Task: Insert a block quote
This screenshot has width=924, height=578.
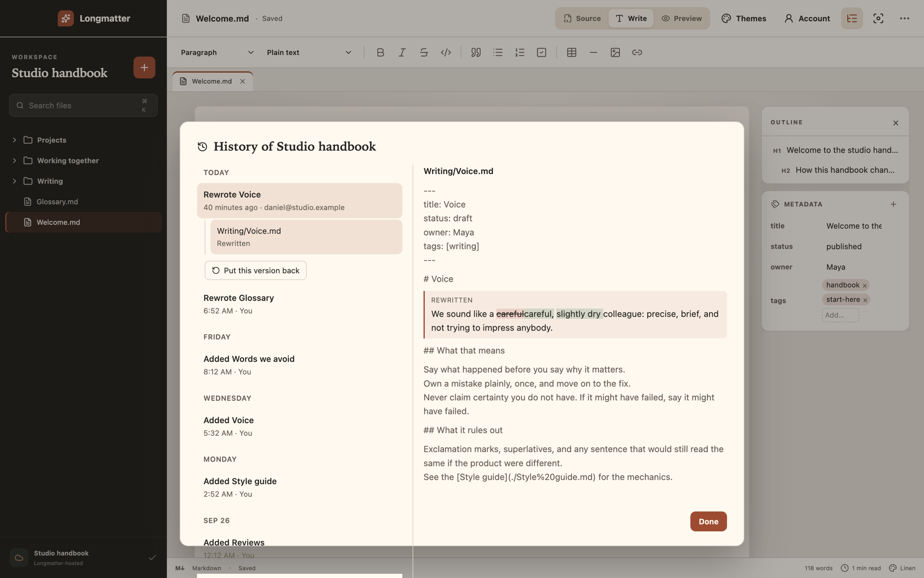Action: click(476, 52)
